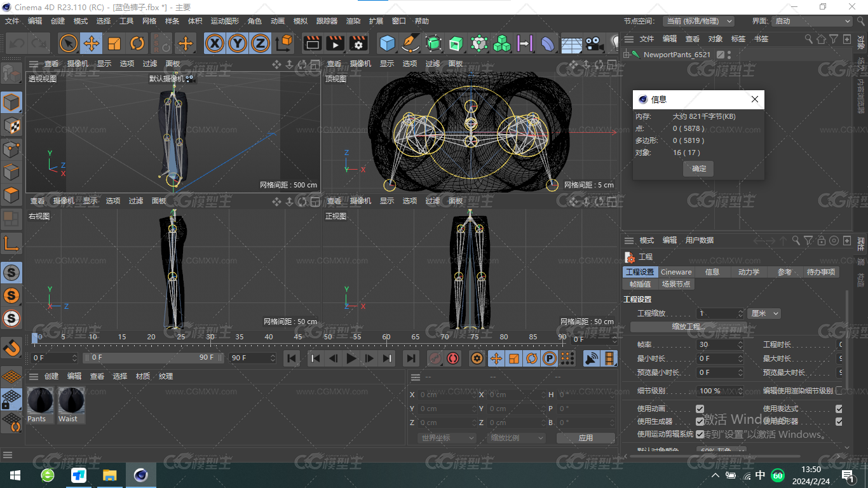This screenshot has width=868, height=488.
Task: Open the green Cloner MoGraph icon
Action: point(502,43)
